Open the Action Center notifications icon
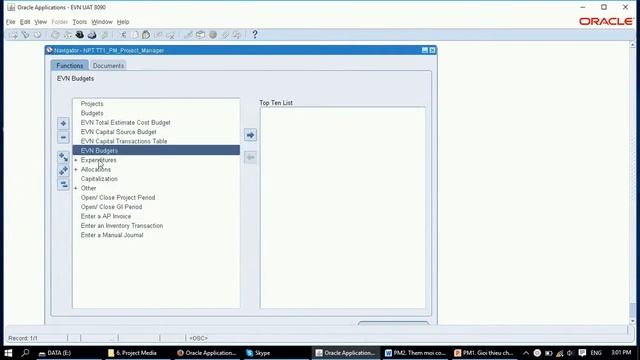The width and height of the screenshot is (640, 360). 582,353
